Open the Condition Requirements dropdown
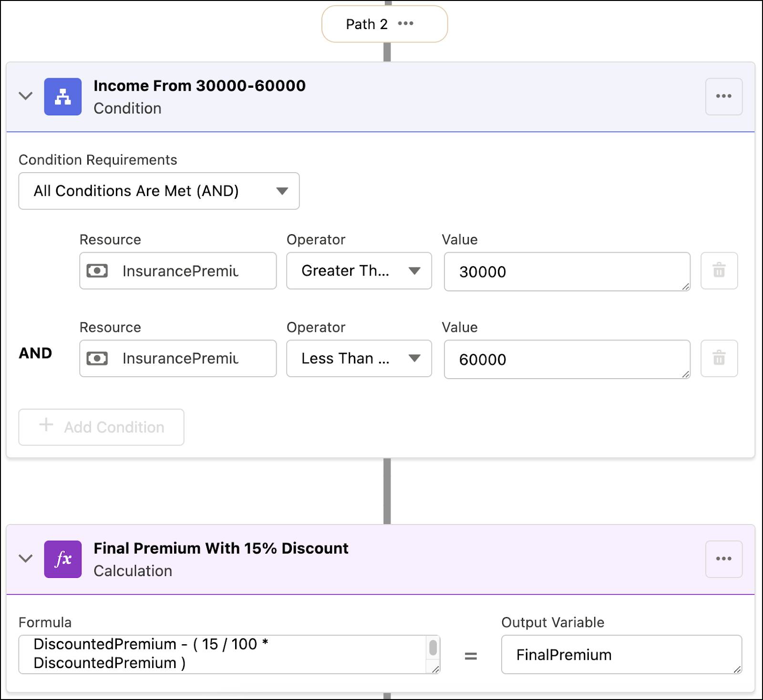 pos(282,191)
